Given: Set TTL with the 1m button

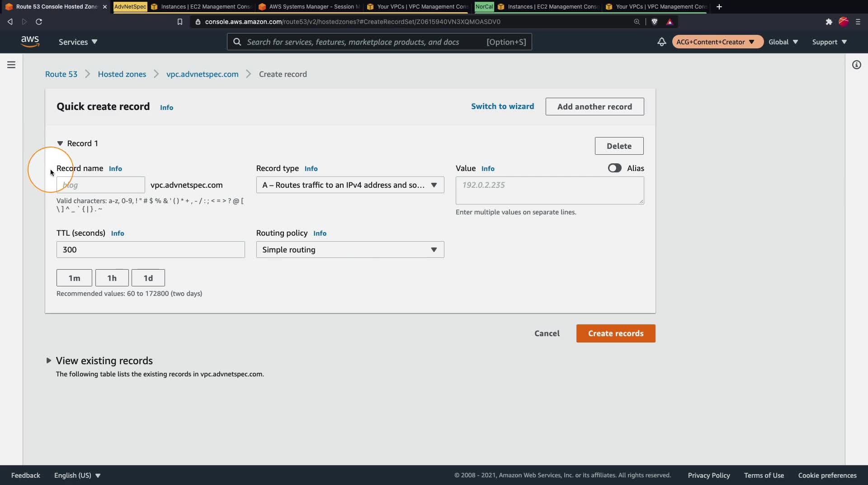Looking at the screenshot, I should click(x=74, y=278).
